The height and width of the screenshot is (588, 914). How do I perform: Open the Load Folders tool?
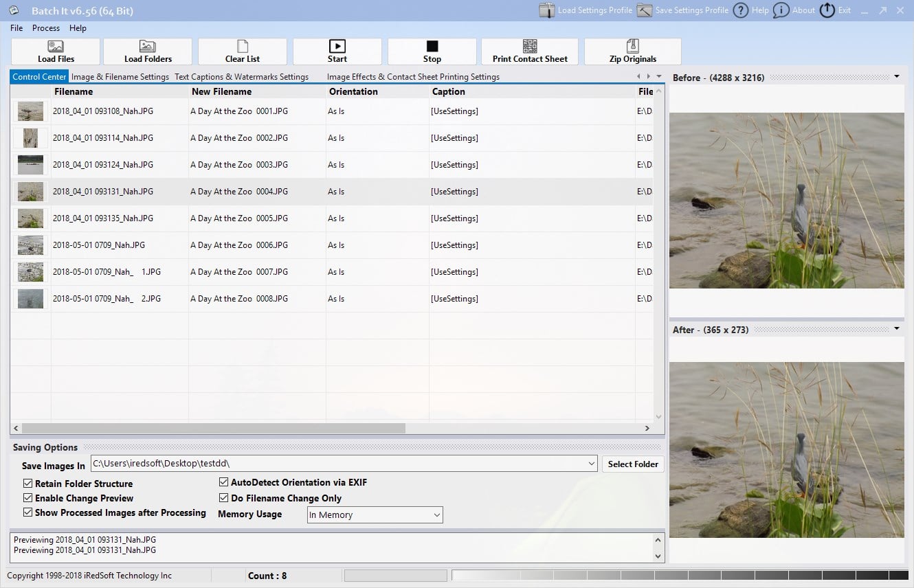148,47
